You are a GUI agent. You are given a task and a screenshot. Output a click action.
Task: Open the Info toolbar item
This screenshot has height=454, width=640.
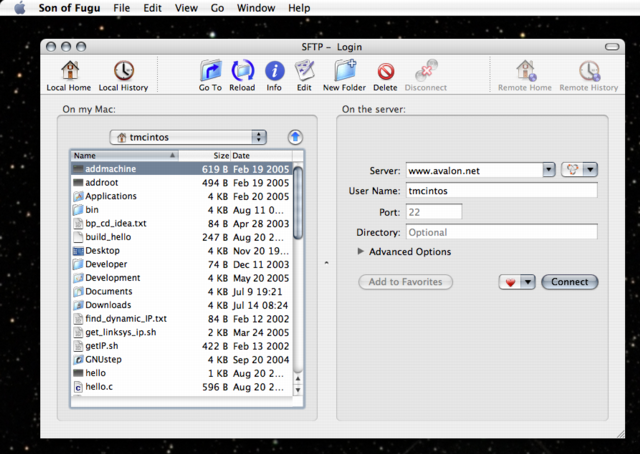tap(274, 71)
